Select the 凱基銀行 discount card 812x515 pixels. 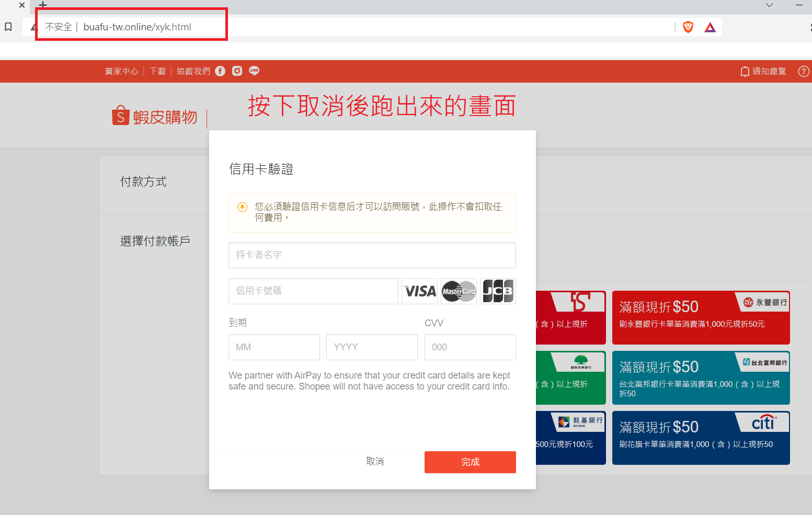coord(570,438)
